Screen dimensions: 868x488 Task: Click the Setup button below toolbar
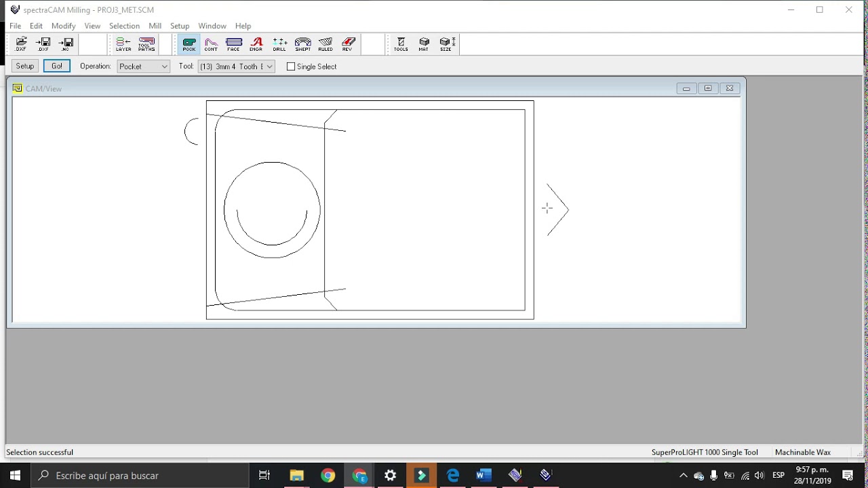pos(25,66)
